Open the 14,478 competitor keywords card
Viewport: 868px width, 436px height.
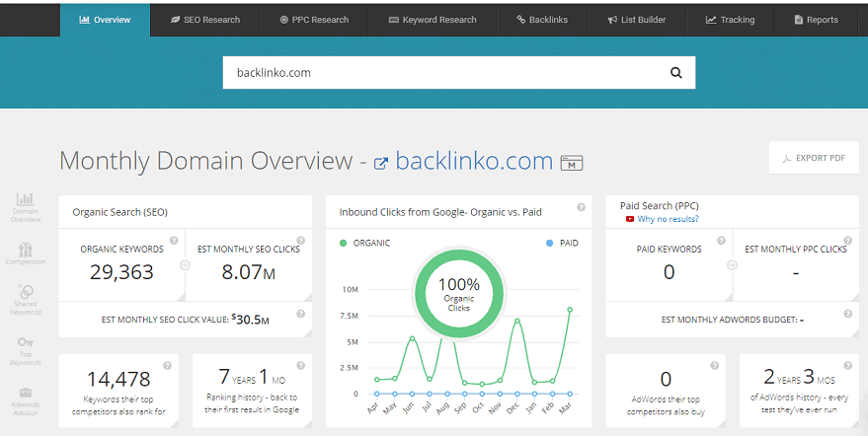(118, 391)
